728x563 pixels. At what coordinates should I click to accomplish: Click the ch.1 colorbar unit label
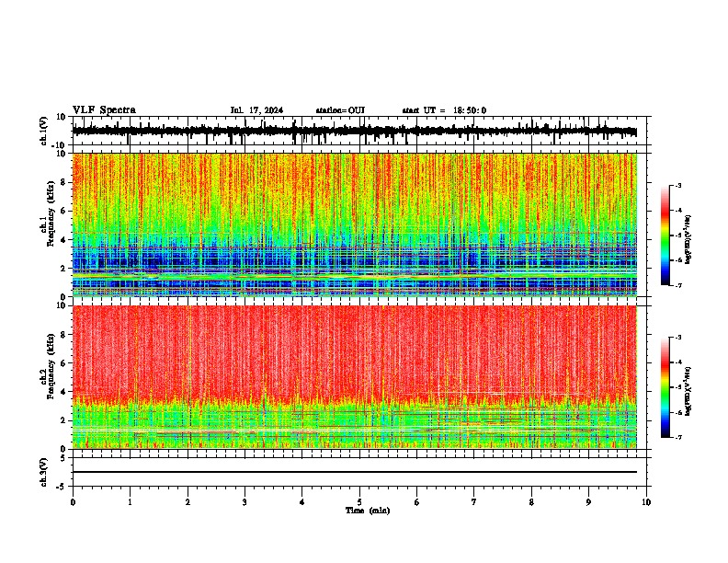click(688, 239)
